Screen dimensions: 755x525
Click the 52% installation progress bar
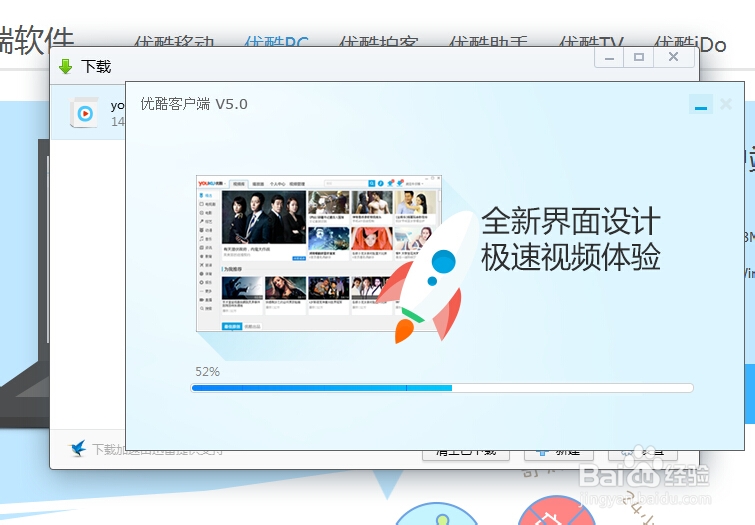442,388
